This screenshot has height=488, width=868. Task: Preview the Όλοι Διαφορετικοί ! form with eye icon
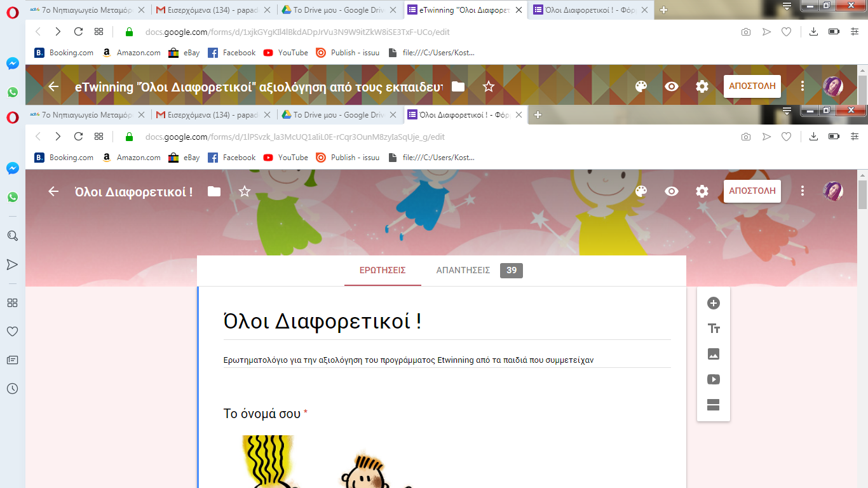click(671, 191)
